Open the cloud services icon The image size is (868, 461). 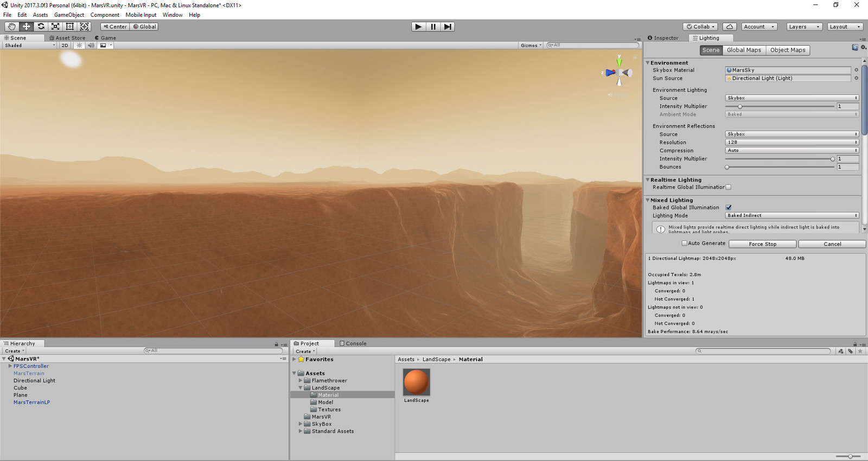[x=730, y=27]
